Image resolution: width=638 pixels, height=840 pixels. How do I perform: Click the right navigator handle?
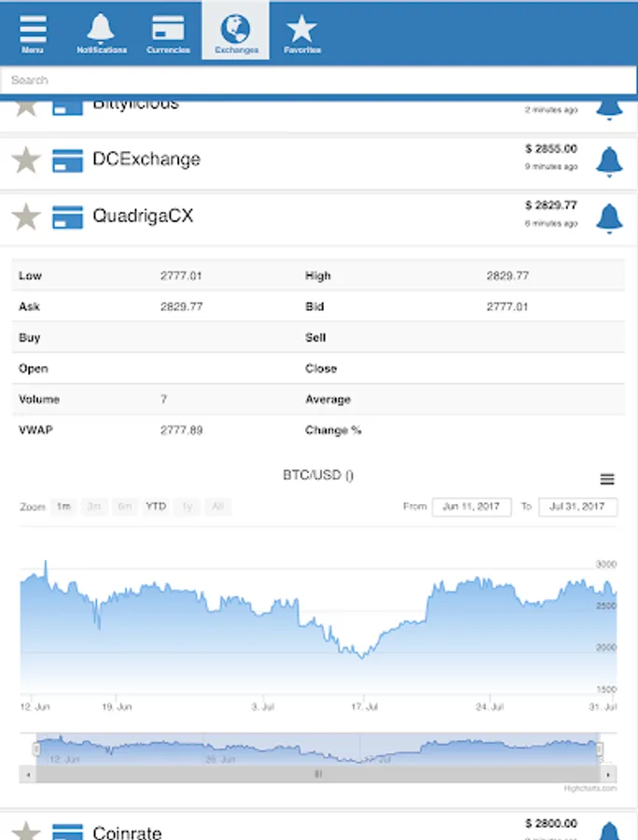pos(600,749)
